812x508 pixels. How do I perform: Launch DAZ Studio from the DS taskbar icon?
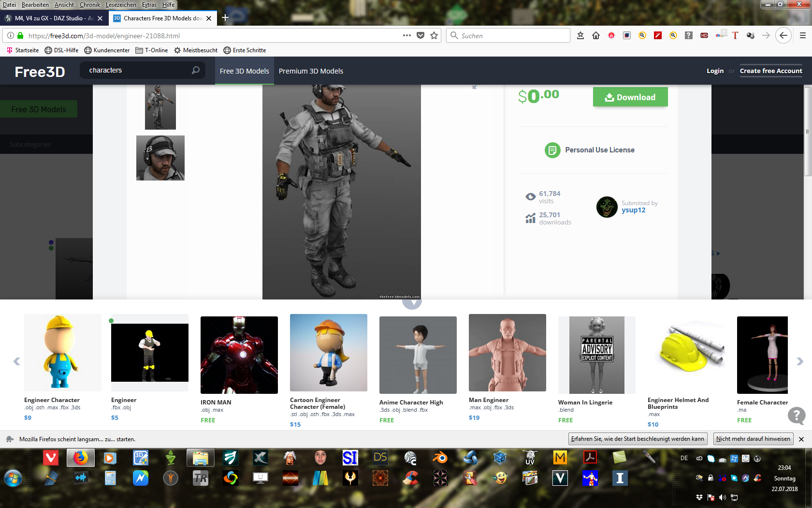[x=380, y=458]
